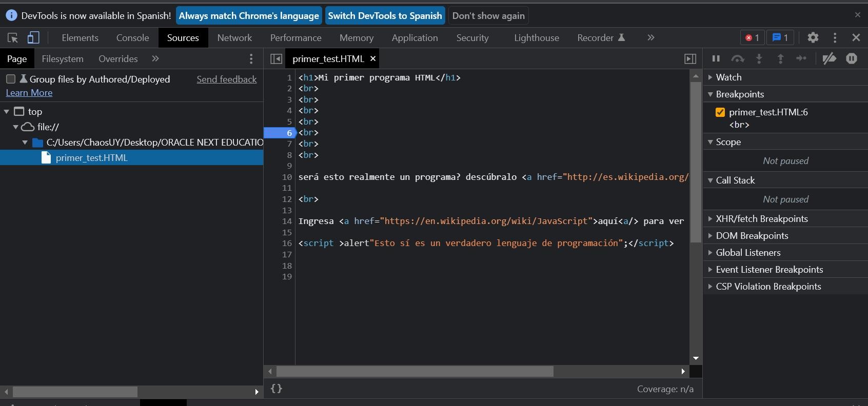The image size is (868, 406).
Task: Select primer_test.HTML in file tree
Action: point(131,158)
